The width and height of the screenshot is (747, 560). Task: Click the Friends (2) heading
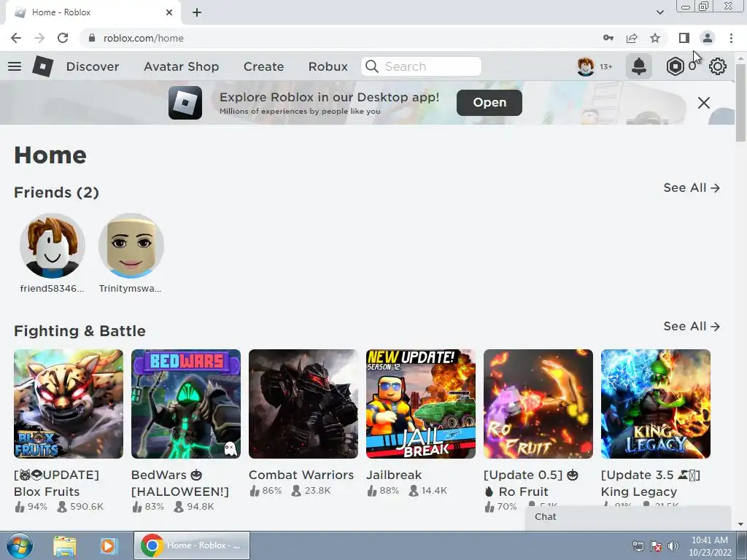click(x=56, y=192)
